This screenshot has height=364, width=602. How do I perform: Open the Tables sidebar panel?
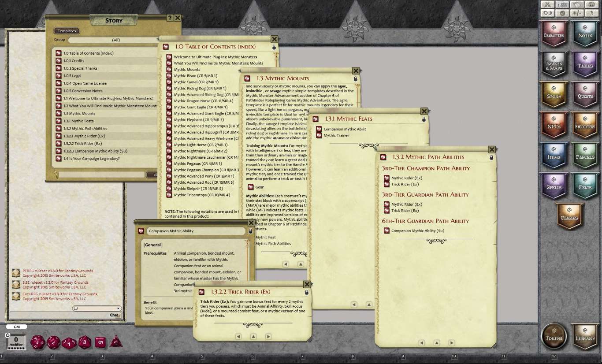coord(585,65)
